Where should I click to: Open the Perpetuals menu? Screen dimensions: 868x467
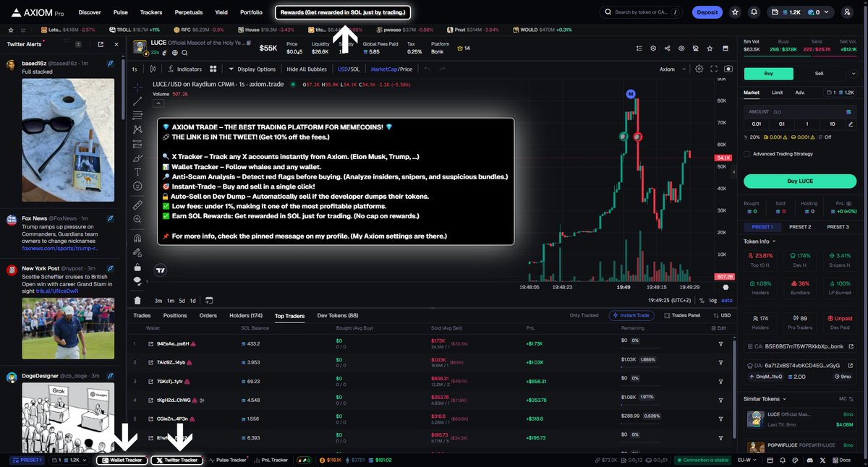pos(188,12)
